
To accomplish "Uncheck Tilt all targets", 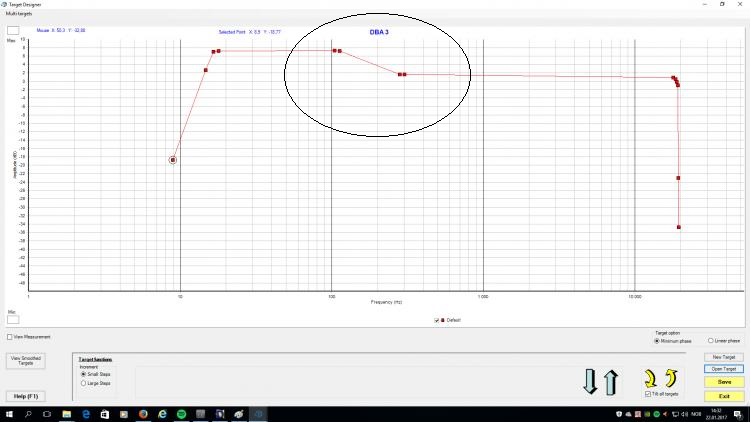I will pyautogui.click(x=648, y=394).
